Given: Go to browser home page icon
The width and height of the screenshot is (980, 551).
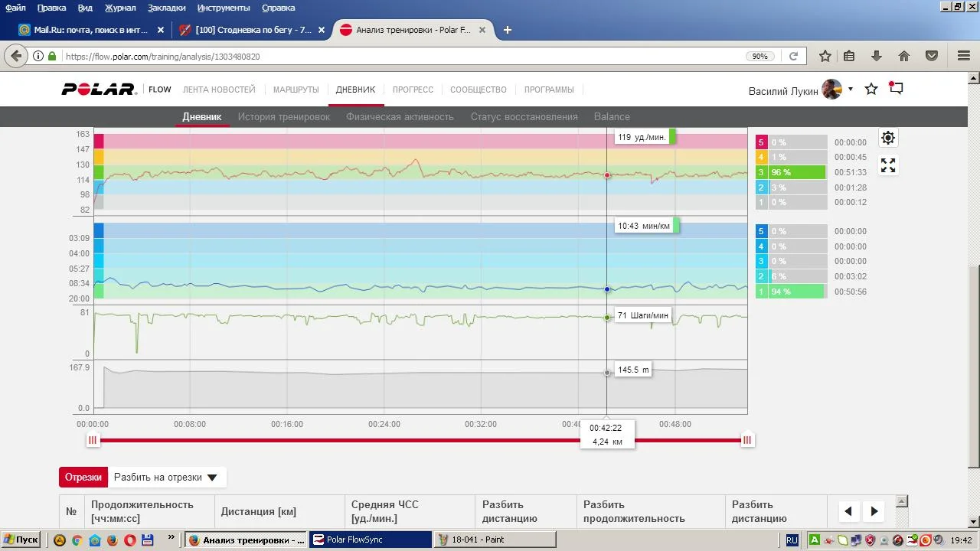Looking at the screenshot, I should point(904,56).
